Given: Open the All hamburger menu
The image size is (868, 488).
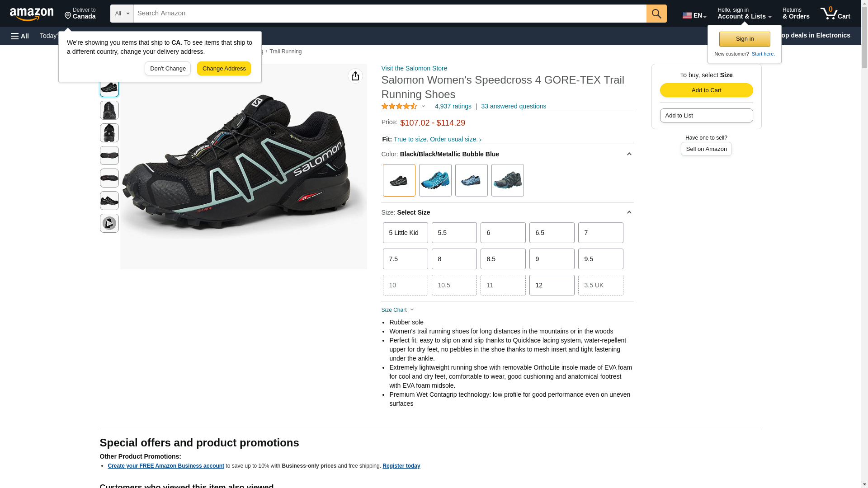Looking at the screenshot, I should tap(20, 36).
